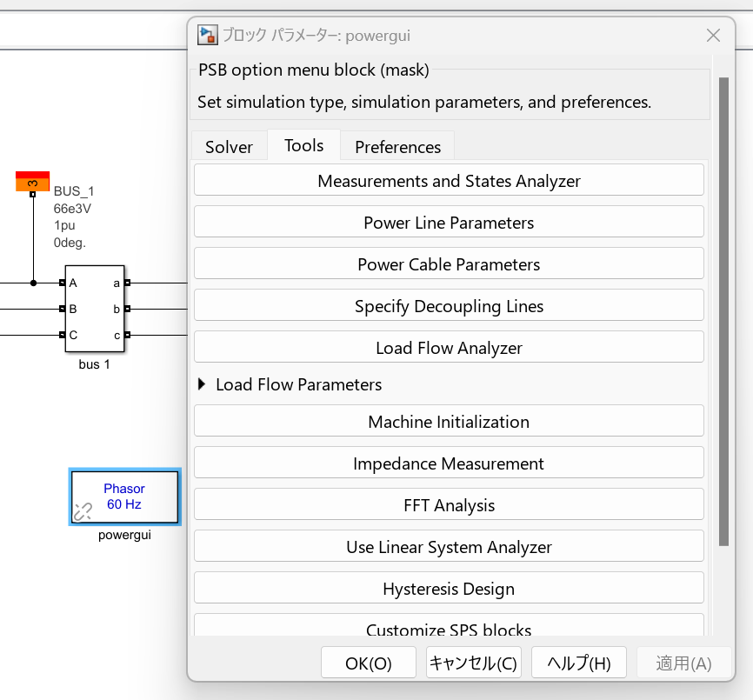Click Specify Decoupling Lines
This screenshot has height=700, width=753.
449,305
